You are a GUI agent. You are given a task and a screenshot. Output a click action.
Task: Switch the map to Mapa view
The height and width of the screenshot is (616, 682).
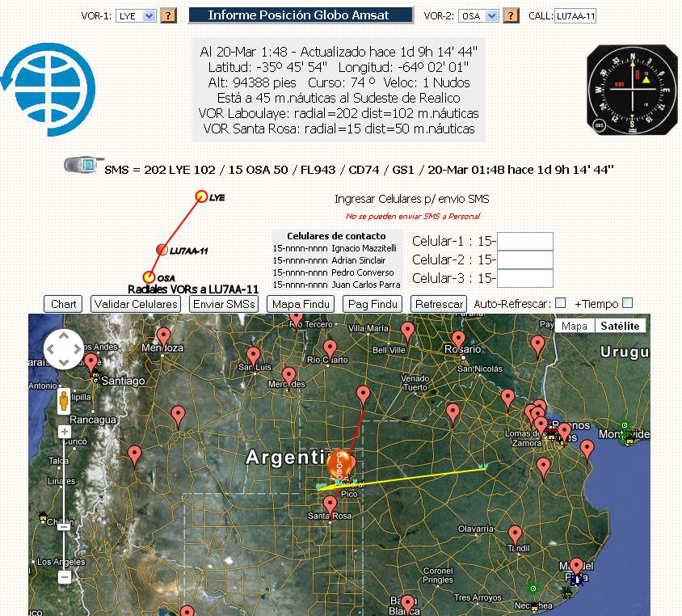pyautogui.click(x=575, y=326)
